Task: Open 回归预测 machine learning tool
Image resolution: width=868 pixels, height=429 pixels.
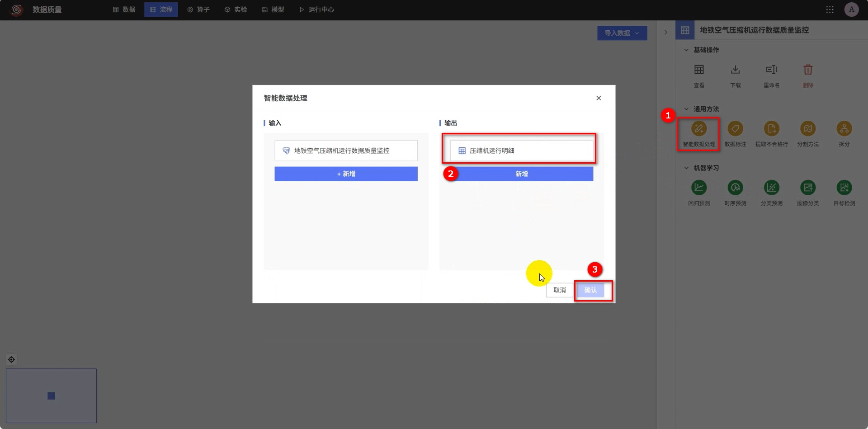Action: click(x=699, y=188)
